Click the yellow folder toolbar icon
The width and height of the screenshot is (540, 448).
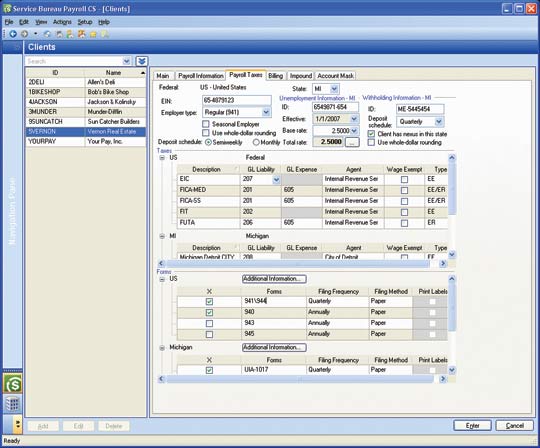pyautogui.click(x=93, y=34)
